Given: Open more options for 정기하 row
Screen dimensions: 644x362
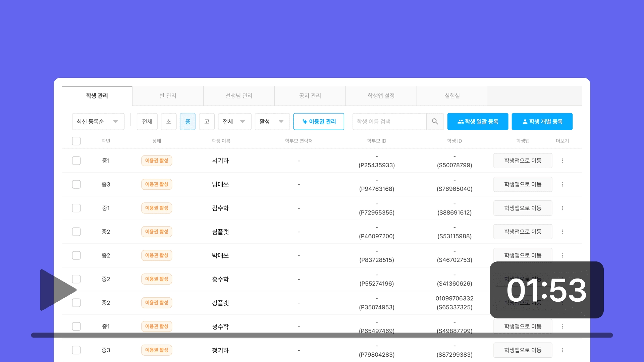Looking at the screenshot, I should [x=562, y=350].
